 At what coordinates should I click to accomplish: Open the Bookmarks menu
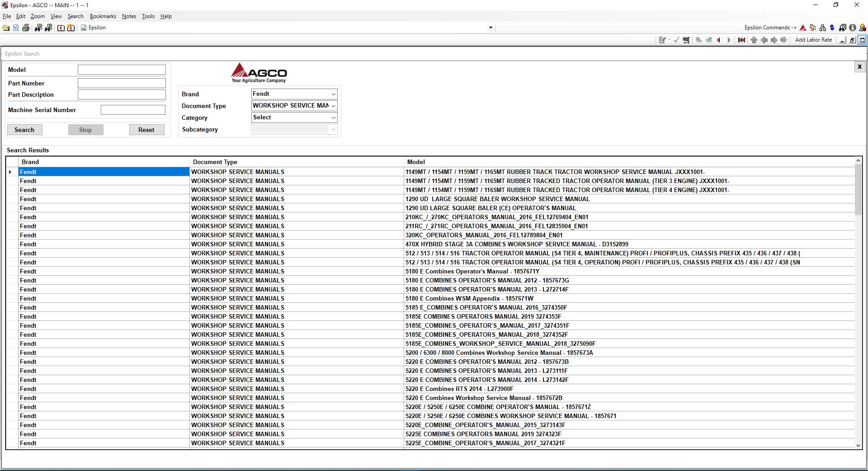point(103,16)
